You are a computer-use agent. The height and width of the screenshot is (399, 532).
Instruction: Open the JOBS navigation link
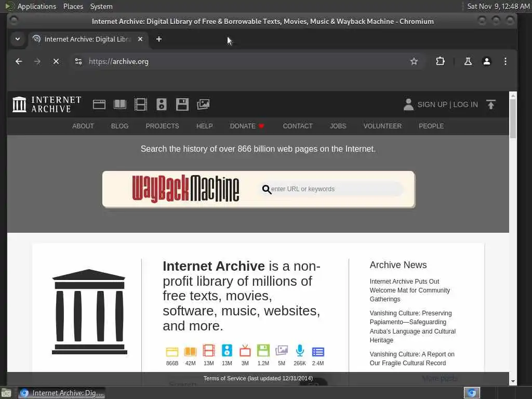[x=338, y=126]
